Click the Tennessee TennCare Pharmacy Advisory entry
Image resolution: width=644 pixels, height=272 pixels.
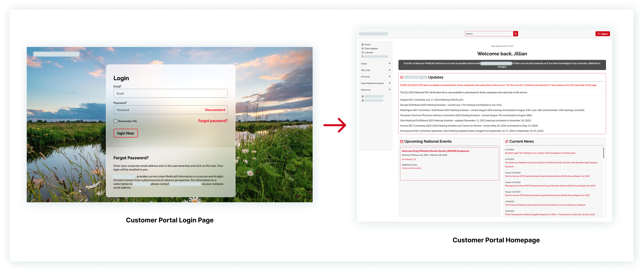coord(466,116)
